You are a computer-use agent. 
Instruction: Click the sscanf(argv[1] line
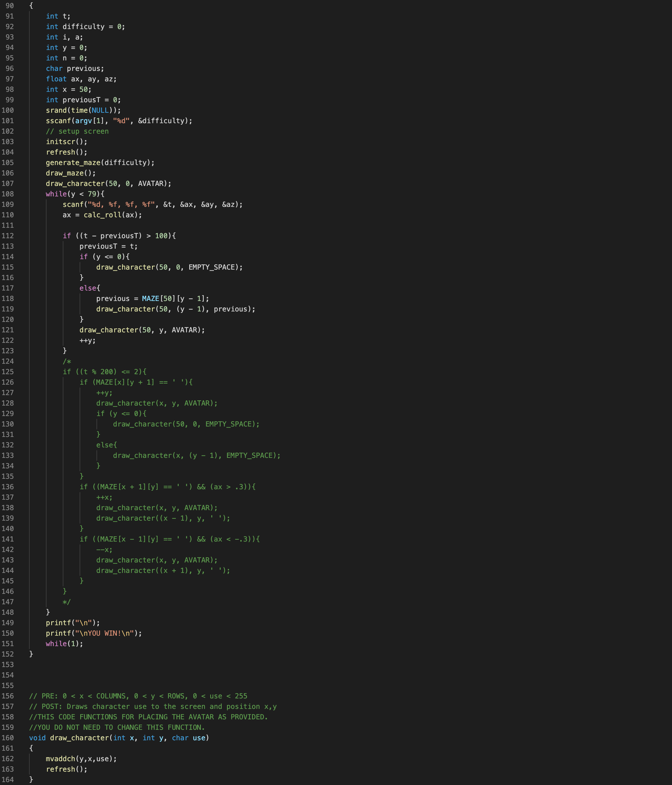[x=119, y=121]
